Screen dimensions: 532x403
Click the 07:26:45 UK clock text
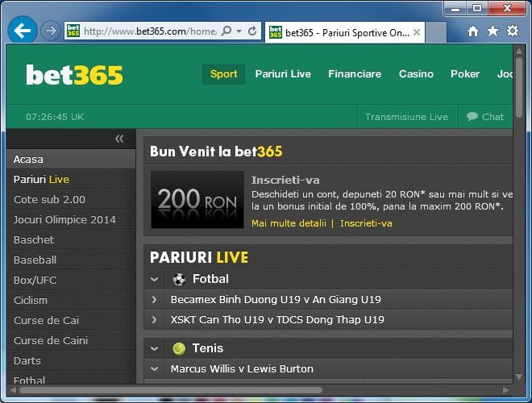point(55,117)
